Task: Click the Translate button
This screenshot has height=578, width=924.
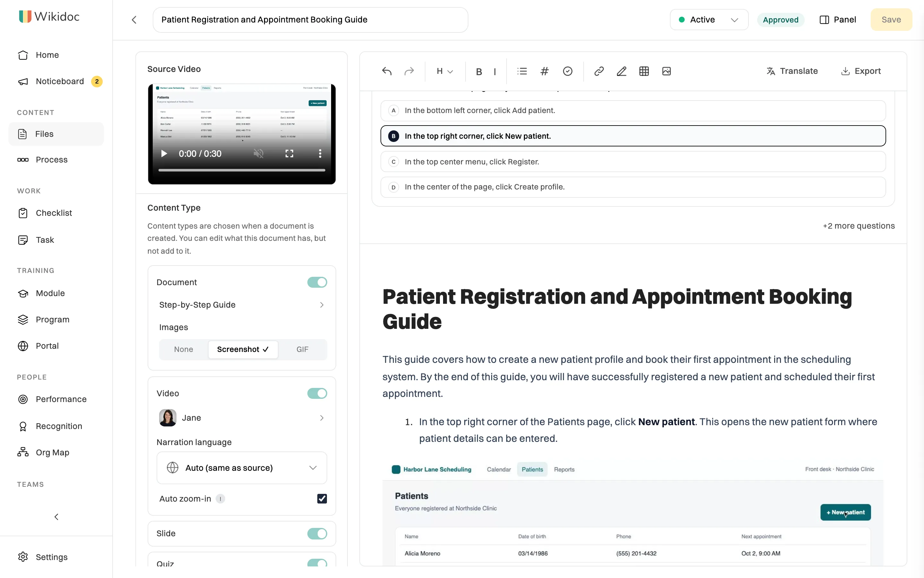Action: tap(792, 71)
